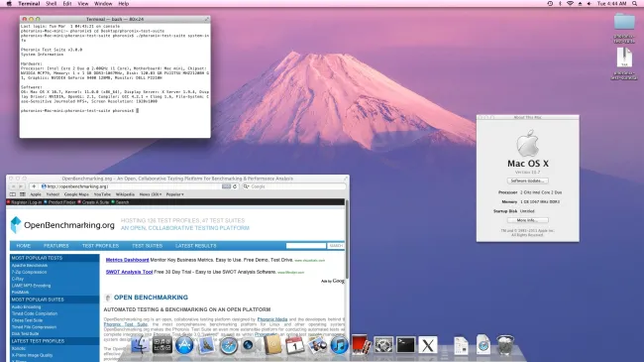644x362 pixels.
Task: Click the site SEARCH button
Action: 336,246
